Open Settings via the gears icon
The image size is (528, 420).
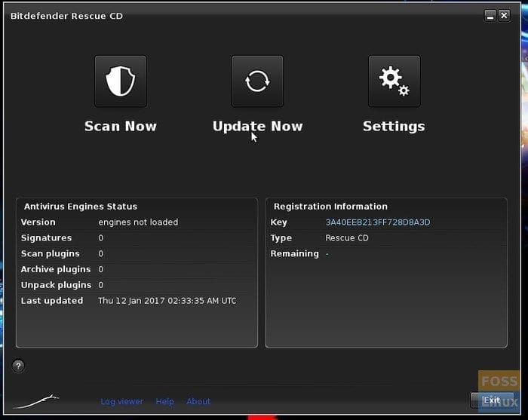point(394,81)
